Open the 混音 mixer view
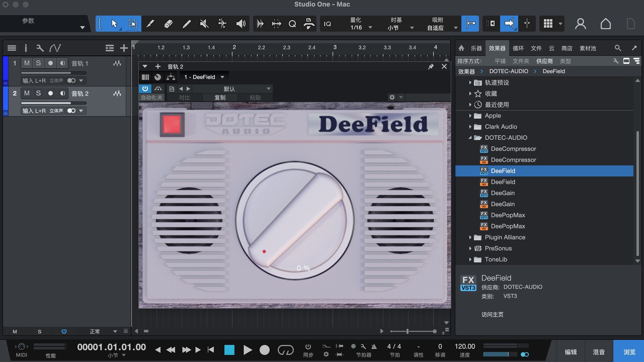 coord(599,352)
